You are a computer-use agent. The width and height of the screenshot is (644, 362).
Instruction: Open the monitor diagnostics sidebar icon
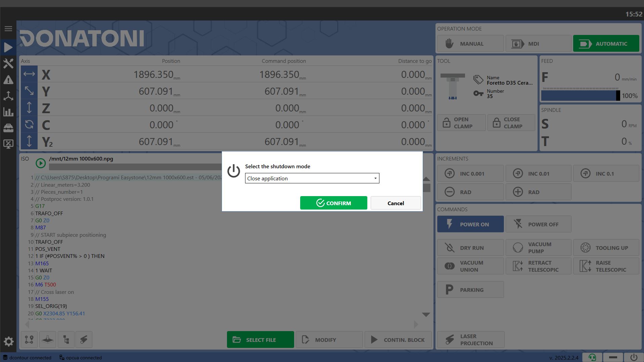(x=8, y=144)
